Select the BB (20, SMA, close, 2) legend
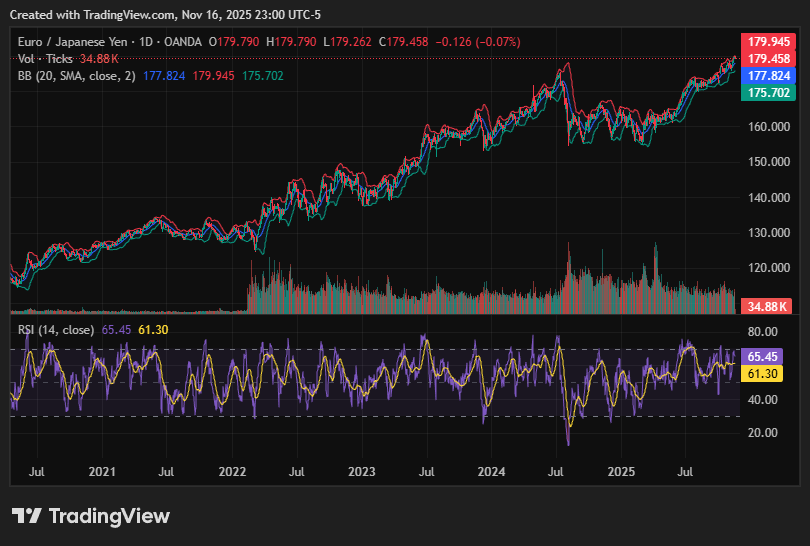810x546 pixels. [x=77, y=76]
